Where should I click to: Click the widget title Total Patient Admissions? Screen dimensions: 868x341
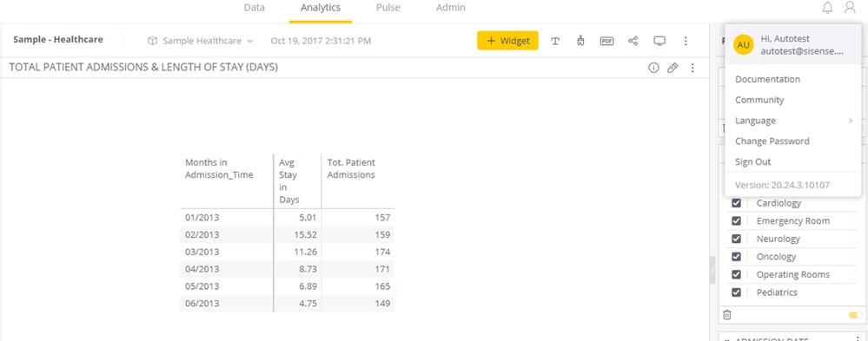(x=143, y=68)
